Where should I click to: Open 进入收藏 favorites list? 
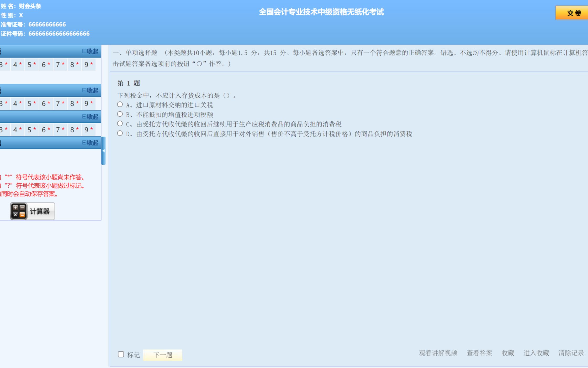(x=536, y=353)
